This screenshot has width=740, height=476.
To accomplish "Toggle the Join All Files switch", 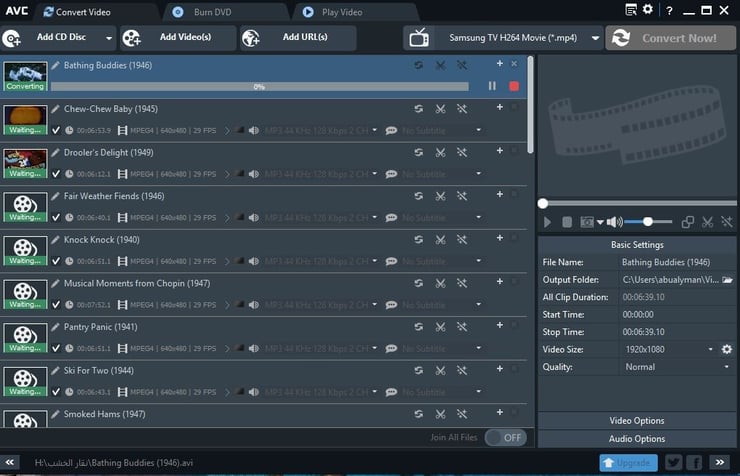I will [506, 438].
